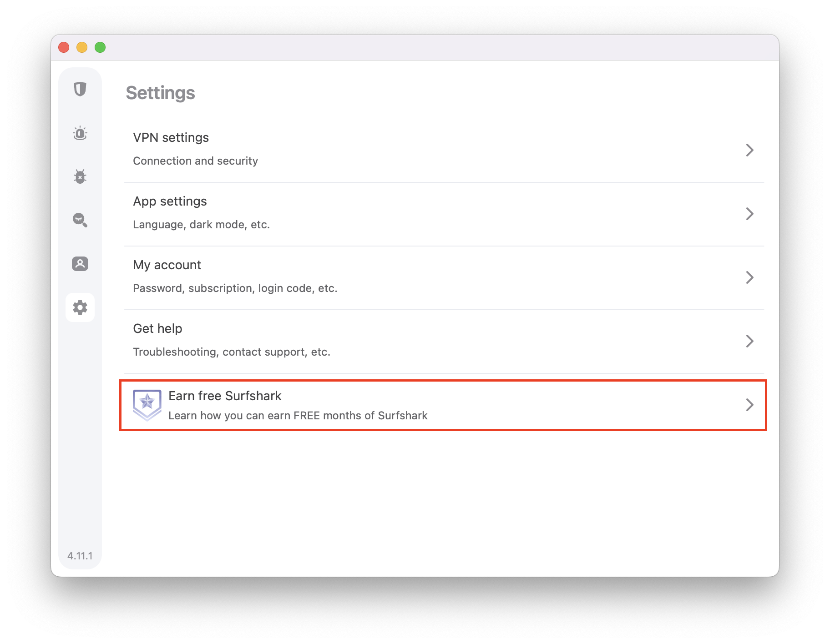Screen dimensions: 830x644
Task: Open the Alert siren icon in sidebar
Action: [x=80, y=133]
